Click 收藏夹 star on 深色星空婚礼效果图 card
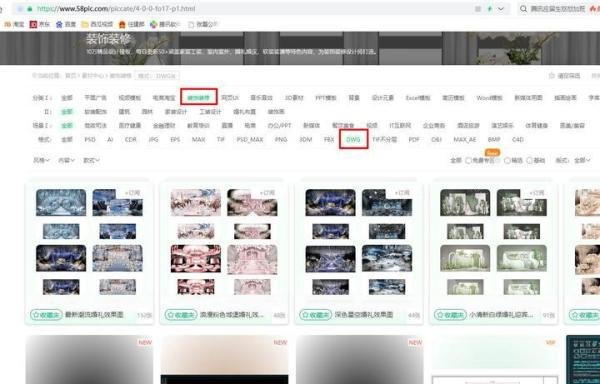This screenshot has height=384, width=600. (316, 315)
